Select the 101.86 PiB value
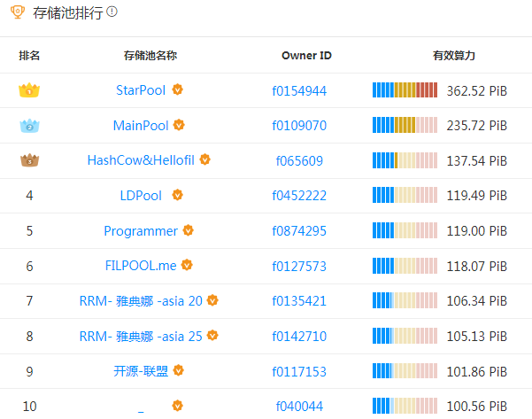Viewport: 532px width, 419px height. point(477,371)
